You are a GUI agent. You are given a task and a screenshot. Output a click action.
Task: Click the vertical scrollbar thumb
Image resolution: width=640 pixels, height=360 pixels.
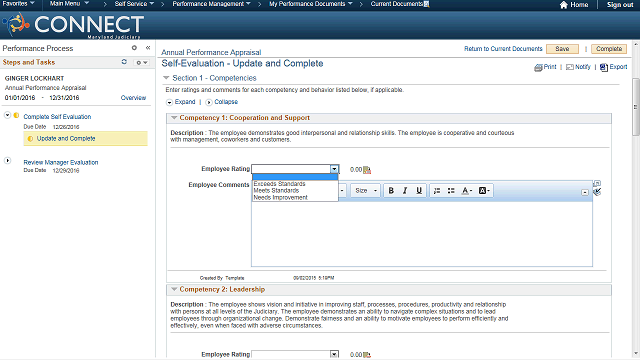pos(636,106)
